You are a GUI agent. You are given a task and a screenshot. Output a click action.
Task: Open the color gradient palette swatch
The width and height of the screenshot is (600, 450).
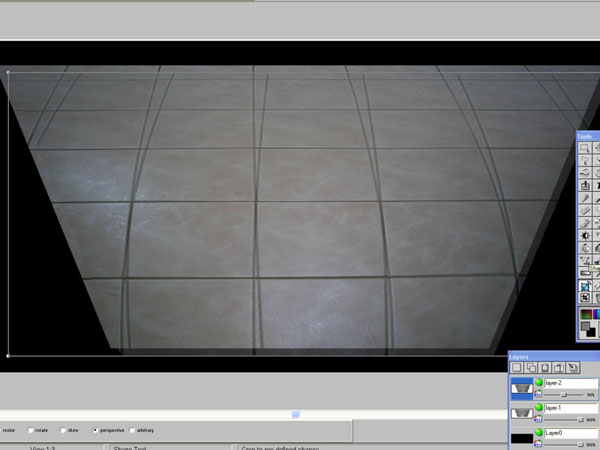(586, 314)
